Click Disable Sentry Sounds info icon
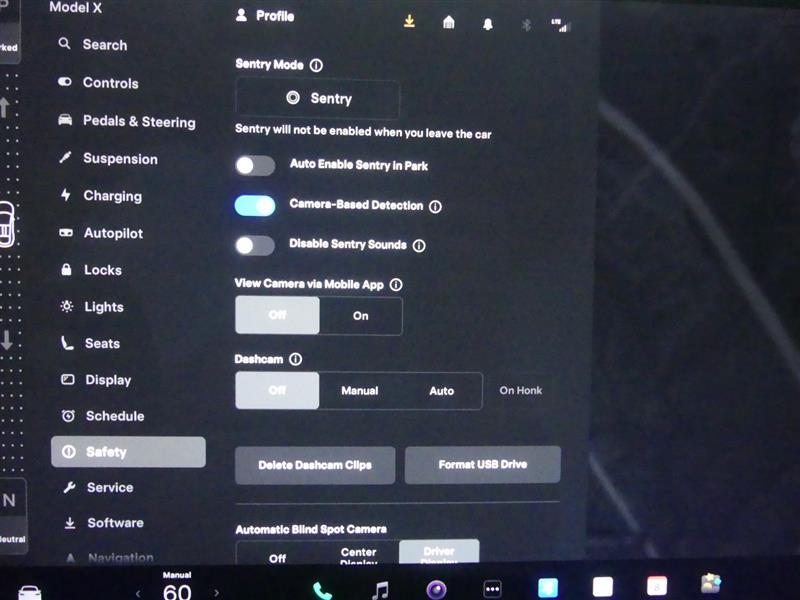The width and height of the screenshot is (800, 600). tap(419, 246)
